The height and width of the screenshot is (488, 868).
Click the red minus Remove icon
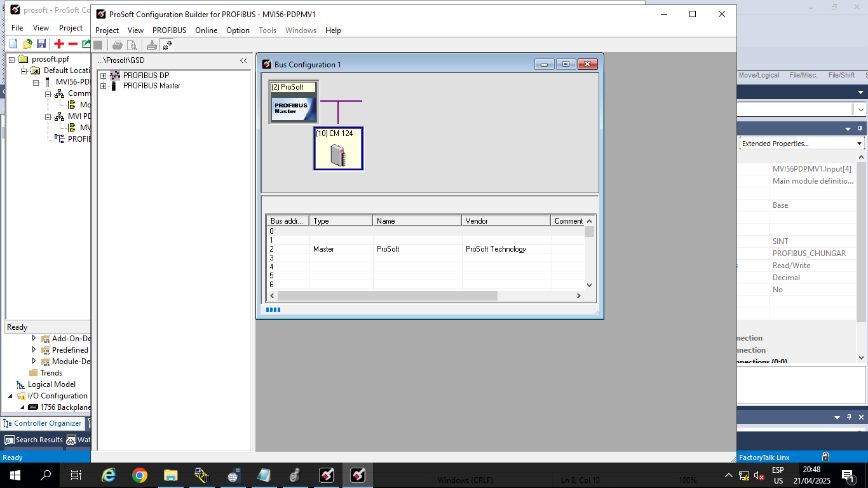(x=72, y=44)
